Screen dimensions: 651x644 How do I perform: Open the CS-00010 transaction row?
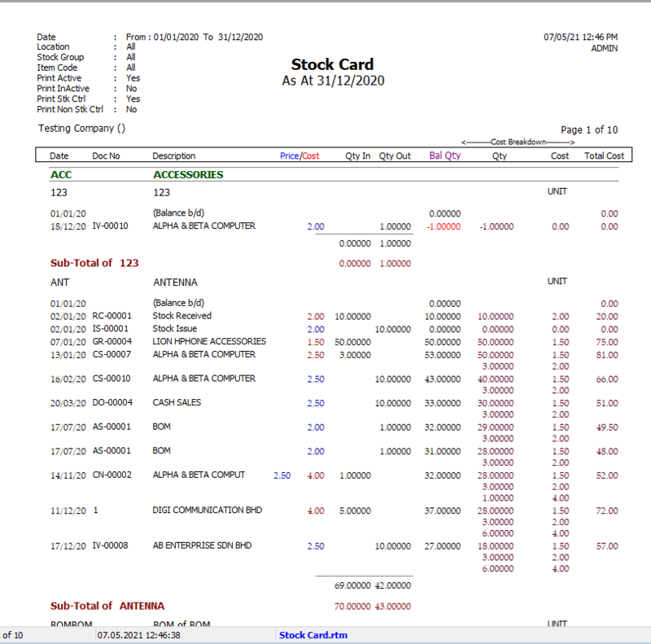pos(111,379)
